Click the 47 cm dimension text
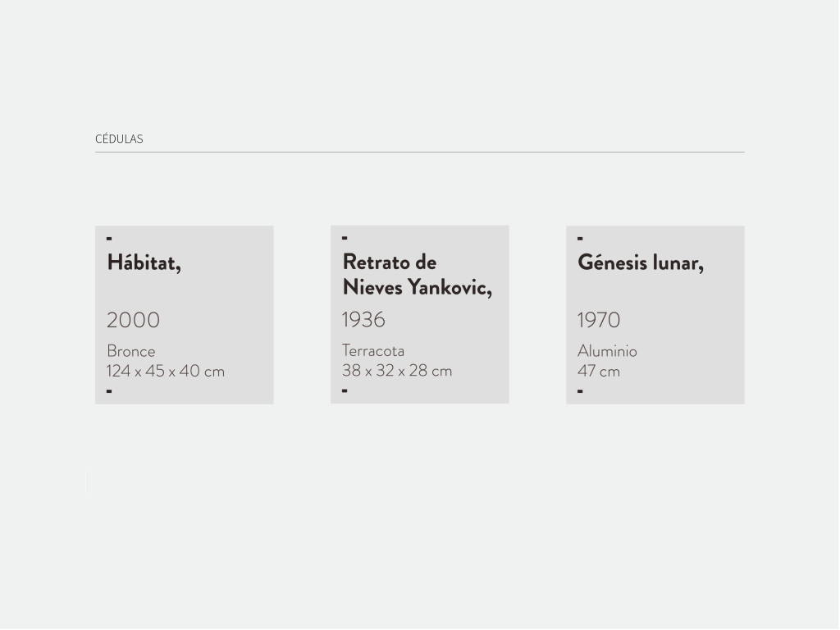The height and width of the screenshot is (630, 840). 599,371
